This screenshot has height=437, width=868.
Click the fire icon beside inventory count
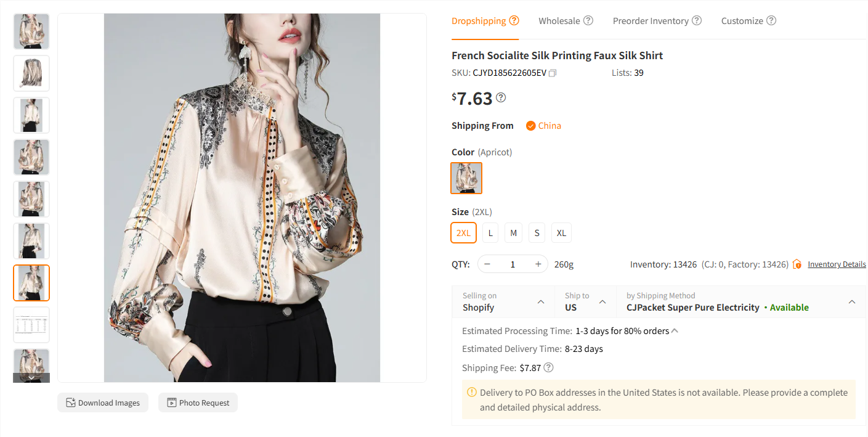pyautogui.click(x=797, y=264)
